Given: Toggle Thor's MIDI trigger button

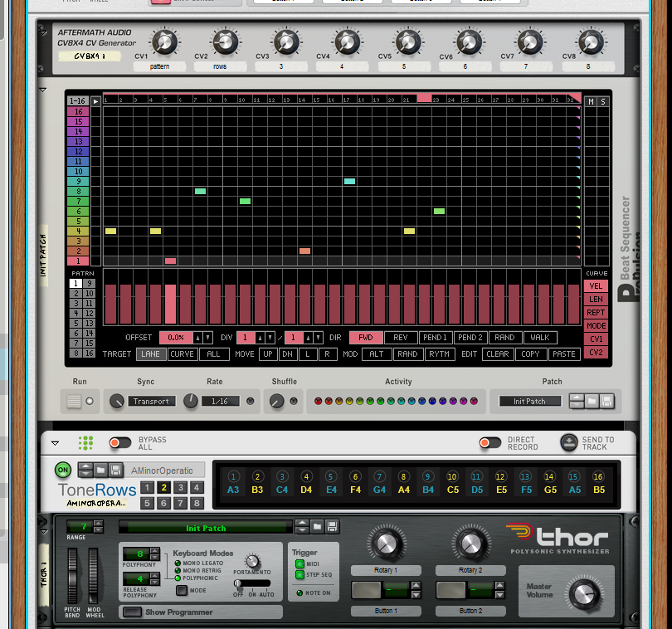Looking at the screenshot, I should (x=299, y=563).
